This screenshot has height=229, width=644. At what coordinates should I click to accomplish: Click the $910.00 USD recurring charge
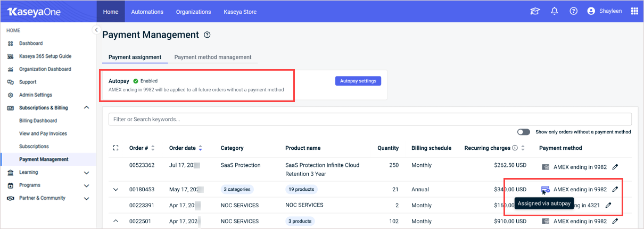(510, 221)
